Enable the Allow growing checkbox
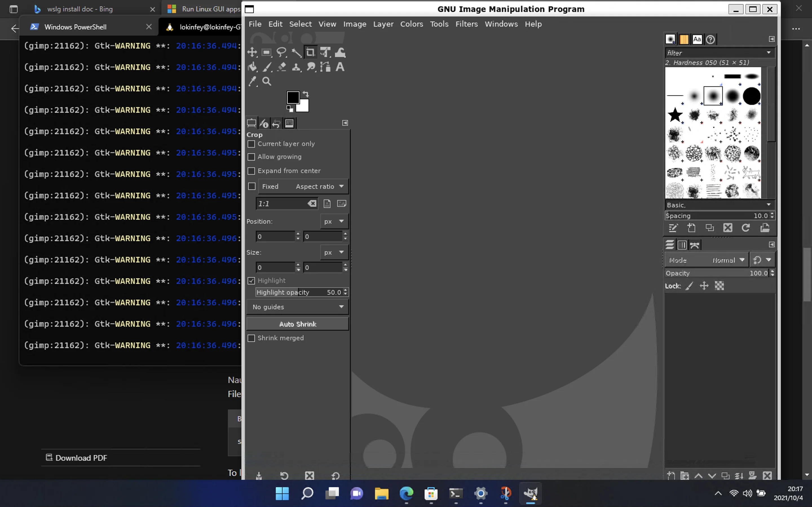This screenshot has width=812, height=507. pos(251,157)
